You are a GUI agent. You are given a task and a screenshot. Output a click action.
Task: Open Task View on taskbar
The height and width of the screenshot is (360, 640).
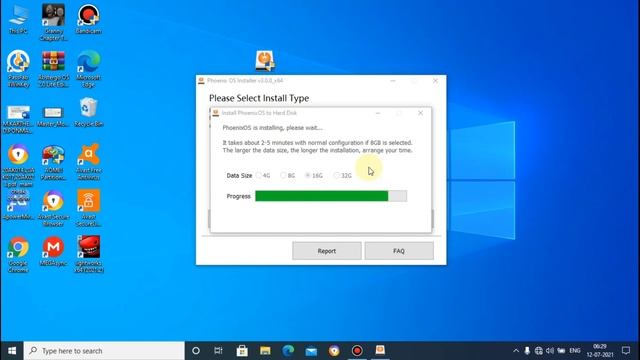pyautogui.click(x=218, y=351)
